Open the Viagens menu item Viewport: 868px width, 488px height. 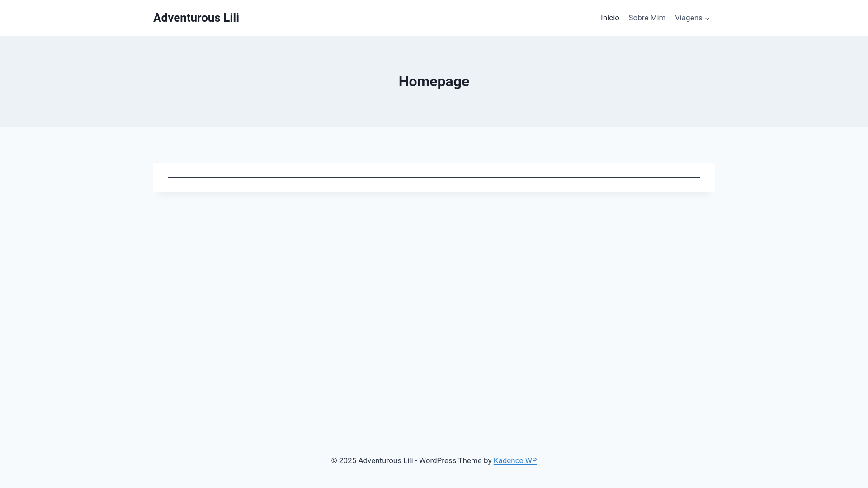click(689, 18)
